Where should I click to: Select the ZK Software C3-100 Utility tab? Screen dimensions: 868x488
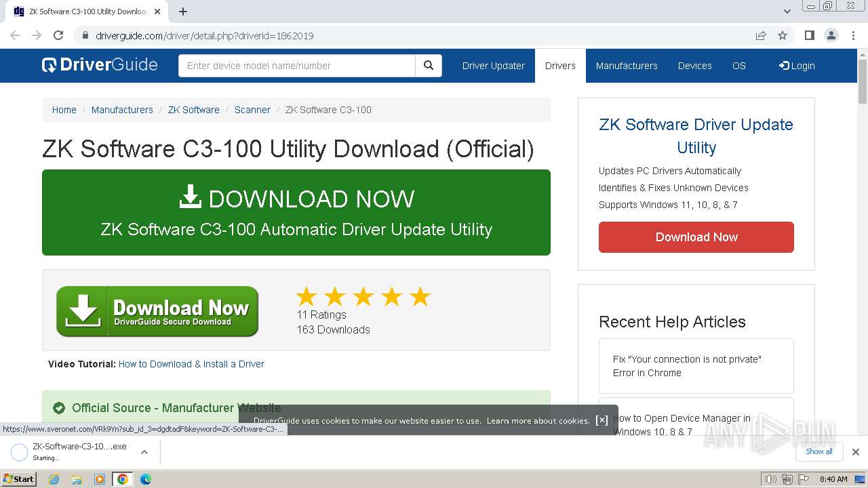[x=87, y=12]
